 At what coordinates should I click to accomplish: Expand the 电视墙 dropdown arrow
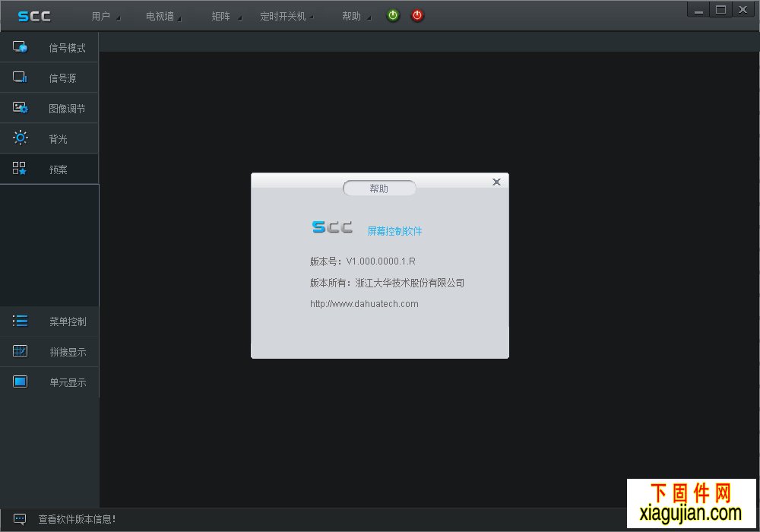[x=179, y=18]
